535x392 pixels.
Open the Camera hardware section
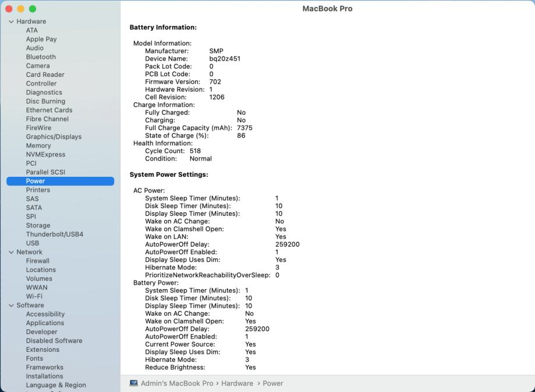[x=38, y=66]
